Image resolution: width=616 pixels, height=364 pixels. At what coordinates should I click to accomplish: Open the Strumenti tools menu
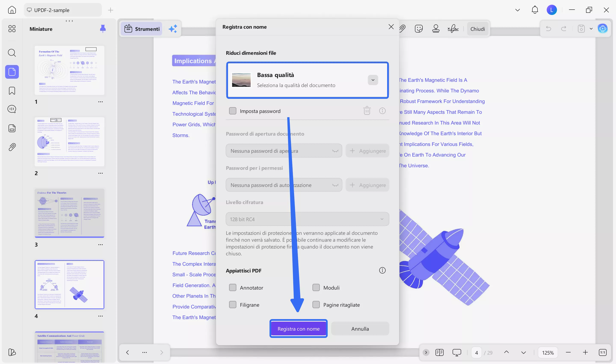coord(142,29)
